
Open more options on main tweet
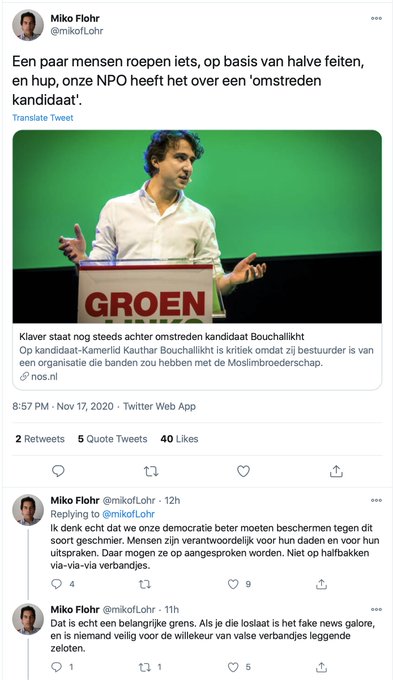(377, 18)
